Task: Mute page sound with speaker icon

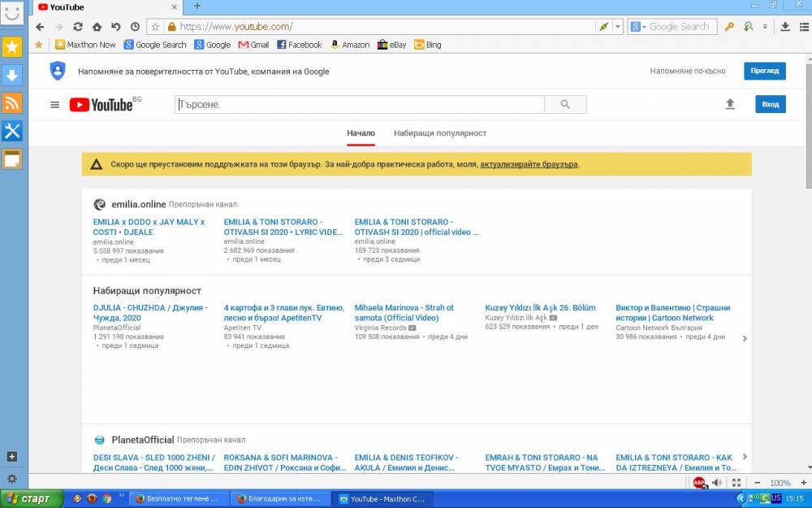Action: (x=717, y=483)
